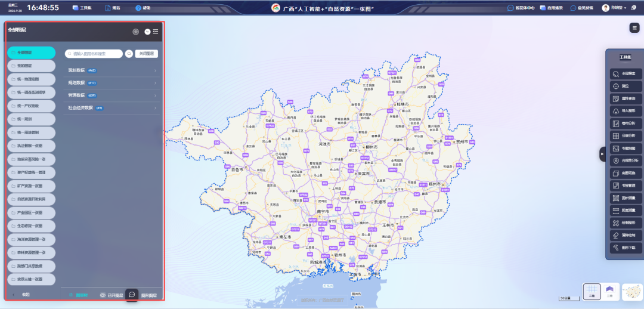Screen dimensions: 644x309
Task: Expand the 现状数据 (462) category
Action: point(113,70)
